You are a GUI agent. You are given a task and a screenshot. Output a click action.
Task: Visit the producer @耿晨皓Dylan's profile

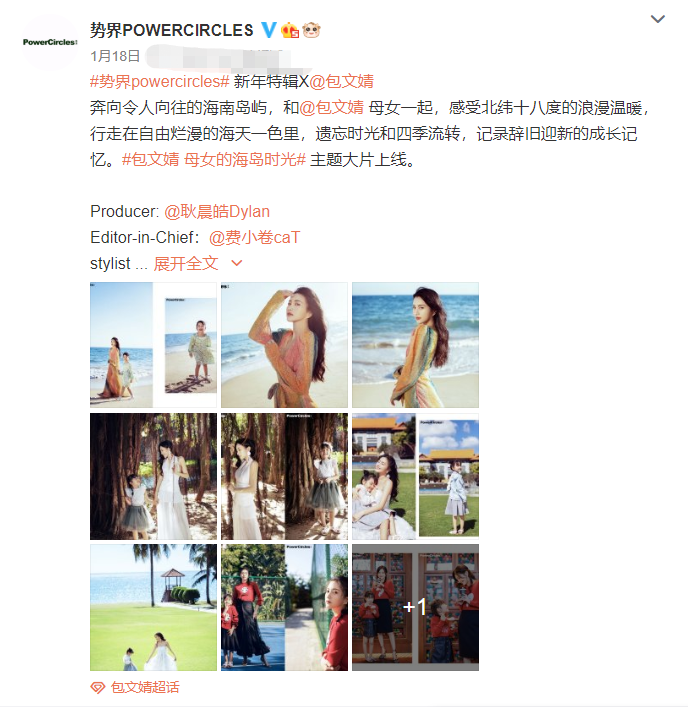pyautogui.click(x=217, y=211)
